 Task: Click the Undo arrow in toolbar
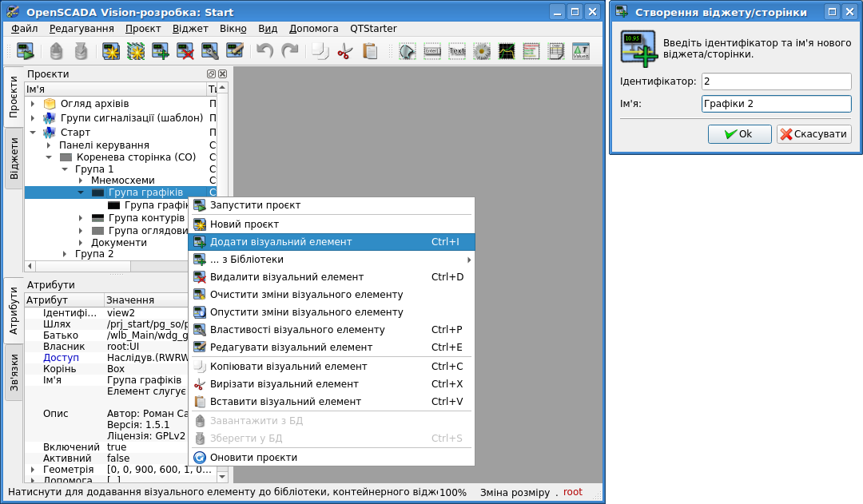tap(264, 52)
